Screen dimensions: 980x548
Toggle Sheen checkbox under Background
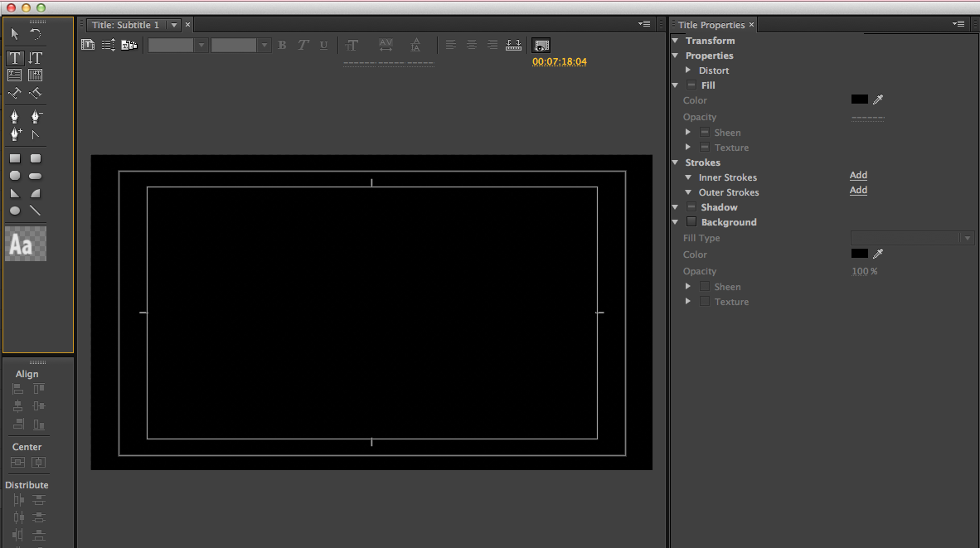click(x=705, y=287)
